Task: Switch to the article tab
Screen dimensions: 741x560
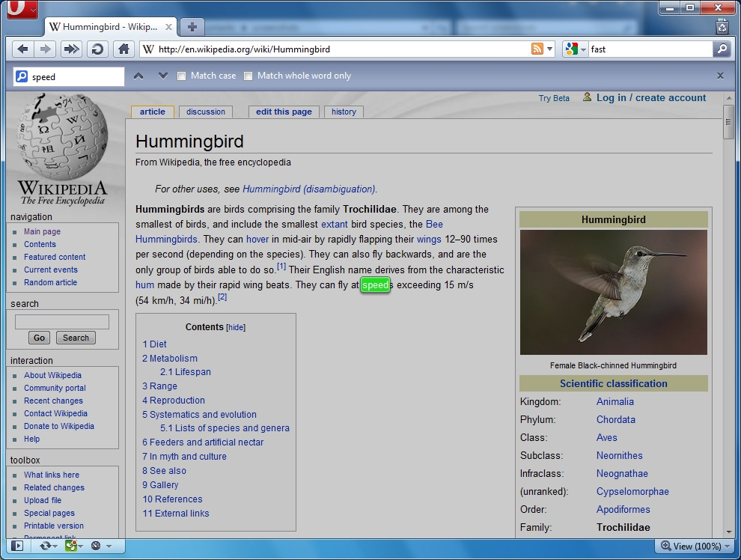Action: [x=153, y=112]
